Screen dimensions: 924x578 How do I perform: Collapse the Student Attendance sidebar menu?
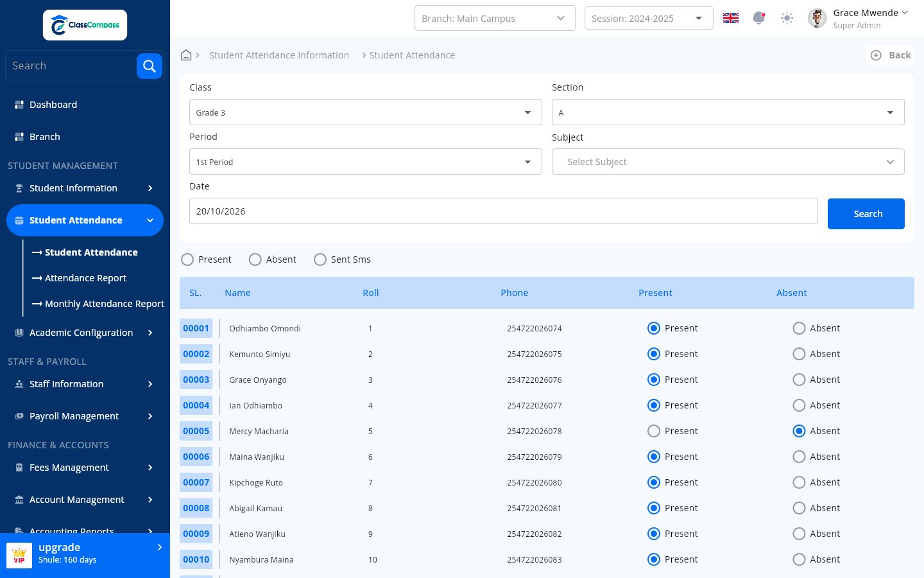pyautogui.click(x=85, y=220)
